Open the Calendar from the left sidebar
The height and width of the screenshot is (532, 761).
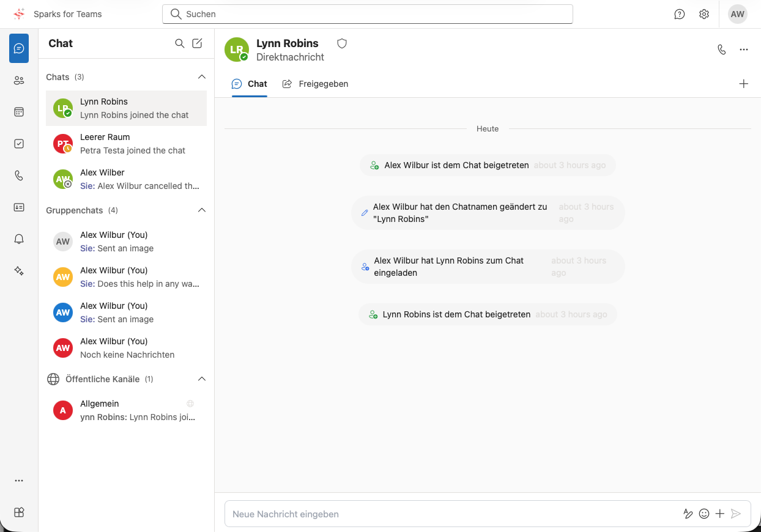(x=18, y=111)
